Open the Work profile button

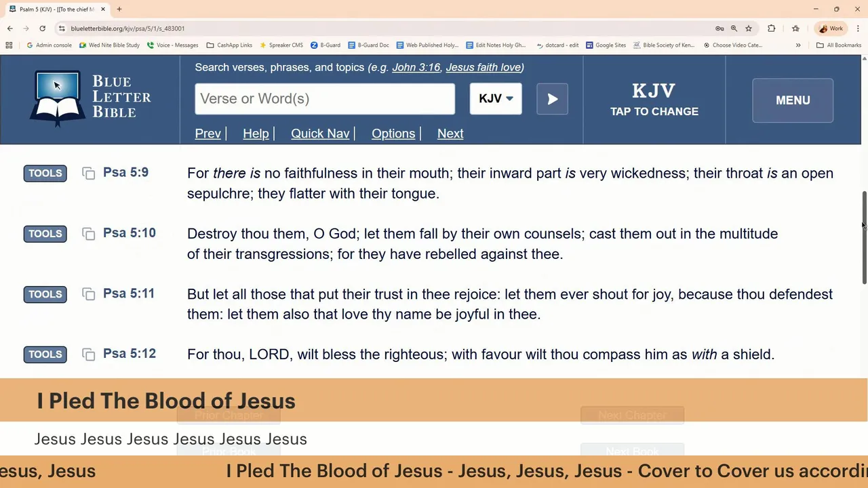831,28
